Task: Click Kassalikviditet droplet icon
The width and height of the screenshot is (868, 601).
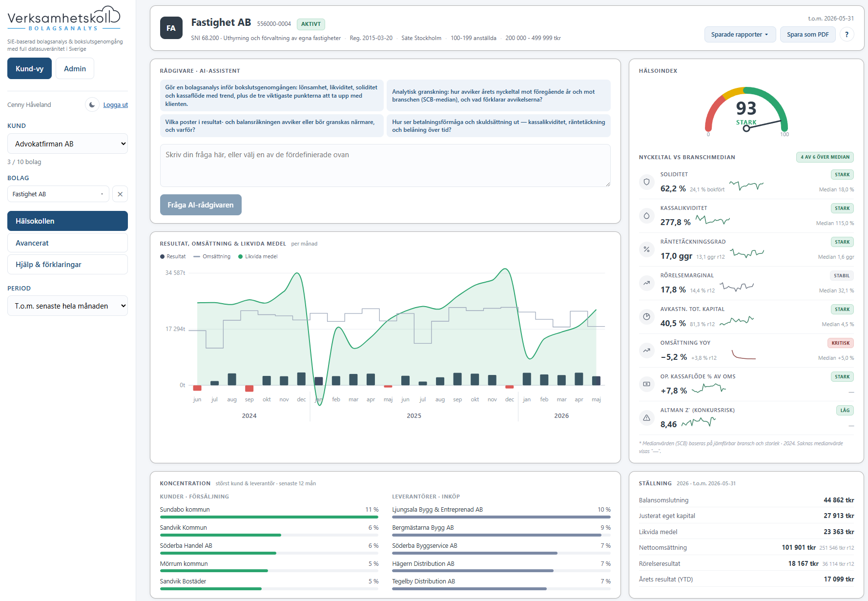Action: tap(646, 216)
